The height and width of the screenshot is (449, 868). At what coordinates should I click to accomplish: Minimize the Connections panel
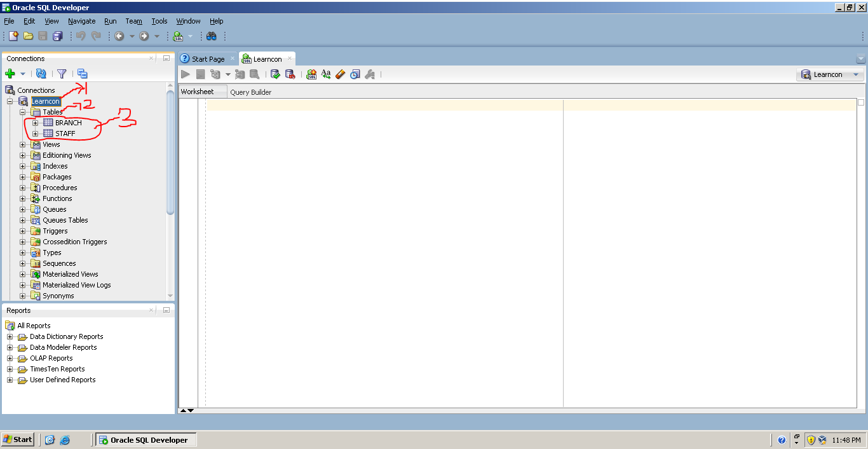pyautogui.click(x=166, y=59)
